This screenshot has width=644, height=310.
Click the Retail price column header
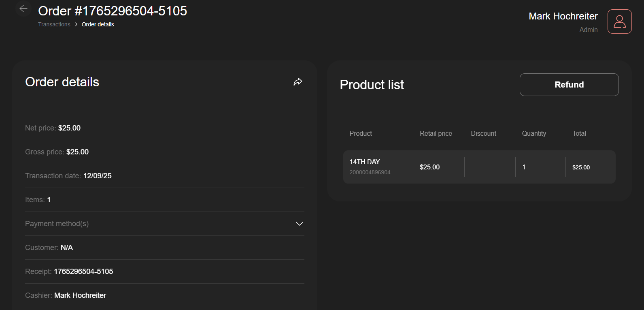coord(436,133)
